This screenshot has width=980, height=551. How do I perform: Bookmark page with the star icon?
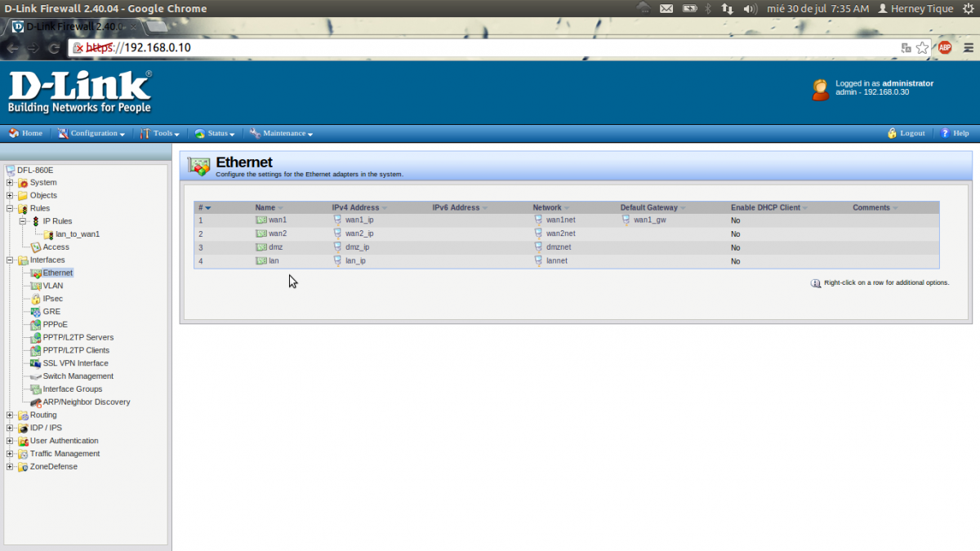point(923,47)
